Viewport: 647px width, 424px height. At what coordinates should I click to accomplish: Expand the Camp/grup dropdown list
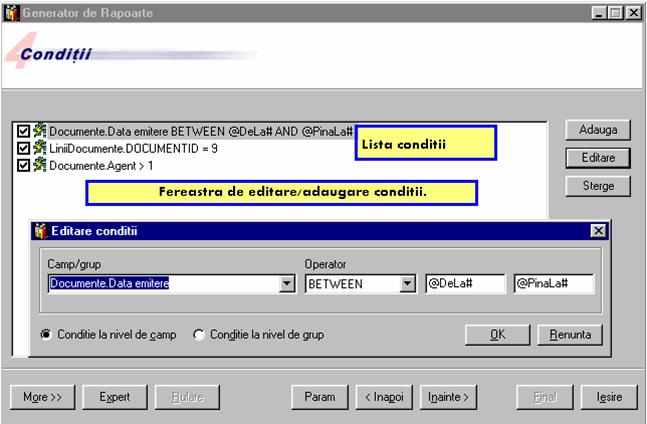click(287, 284)
